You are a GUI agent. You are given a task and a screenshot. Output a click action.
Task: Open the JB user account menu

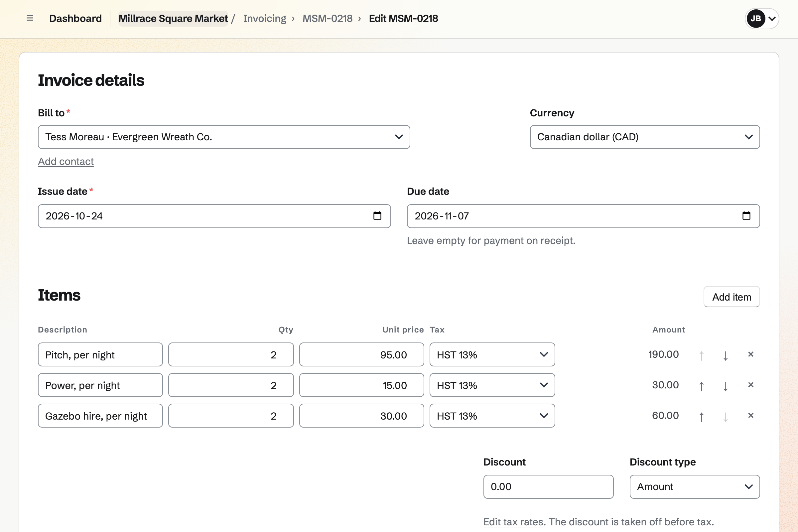[x=761, y=18]
